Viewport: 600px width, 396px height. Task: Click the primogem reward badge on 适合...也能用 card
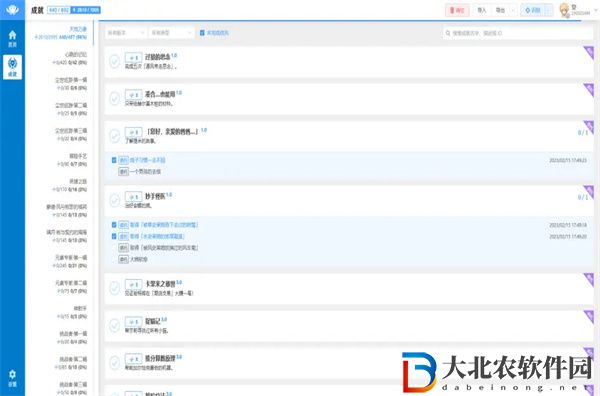[134, 95]
